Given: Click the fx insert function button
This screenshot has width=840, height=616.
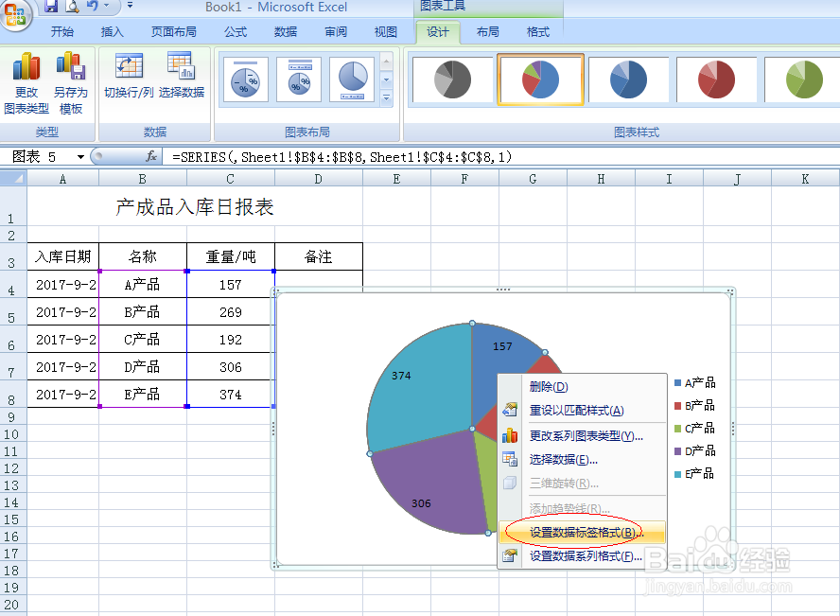Looking at the screenshot, I should coord(151,156).
